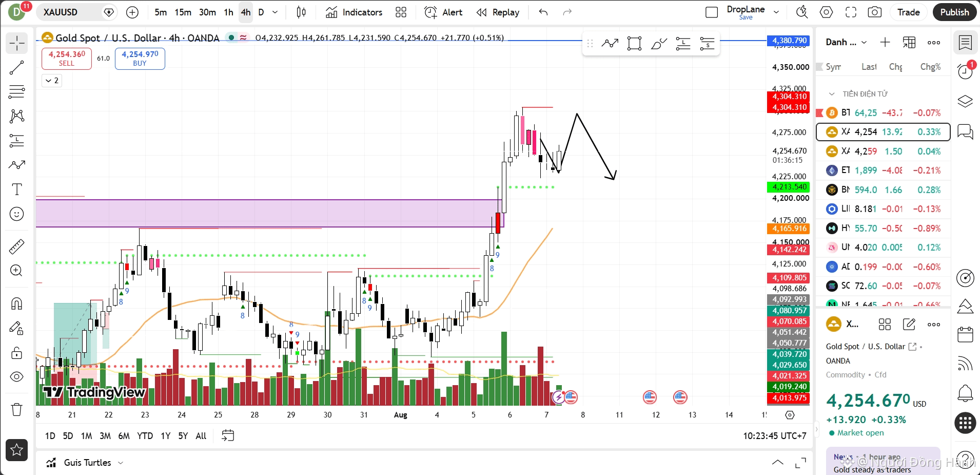The width and height of the screenshot is (980, 475).
Task: Collapse the indicator legend showing 2
Action: pyautogui.click(x=52, y=81)
